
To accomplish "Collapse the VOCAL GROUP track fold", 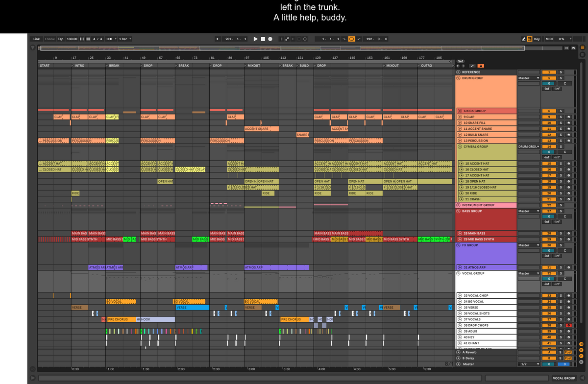I will pyautogui.click(x=459, y=273).
